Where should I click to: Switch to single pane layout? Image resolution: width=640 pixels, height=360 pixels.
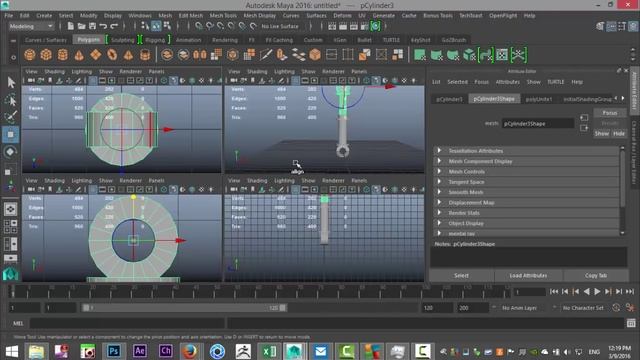point(11,209)
